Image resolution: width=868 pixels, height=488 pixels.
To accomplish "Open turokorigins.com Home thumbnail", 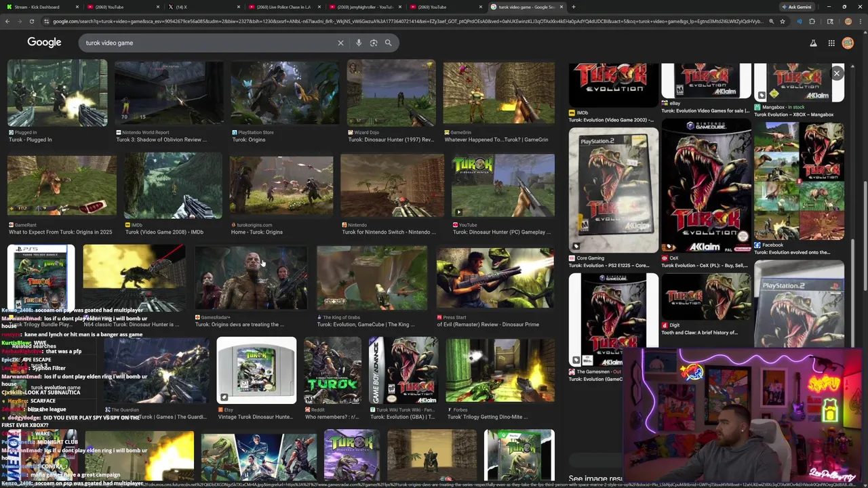I will tap(281, 186).
